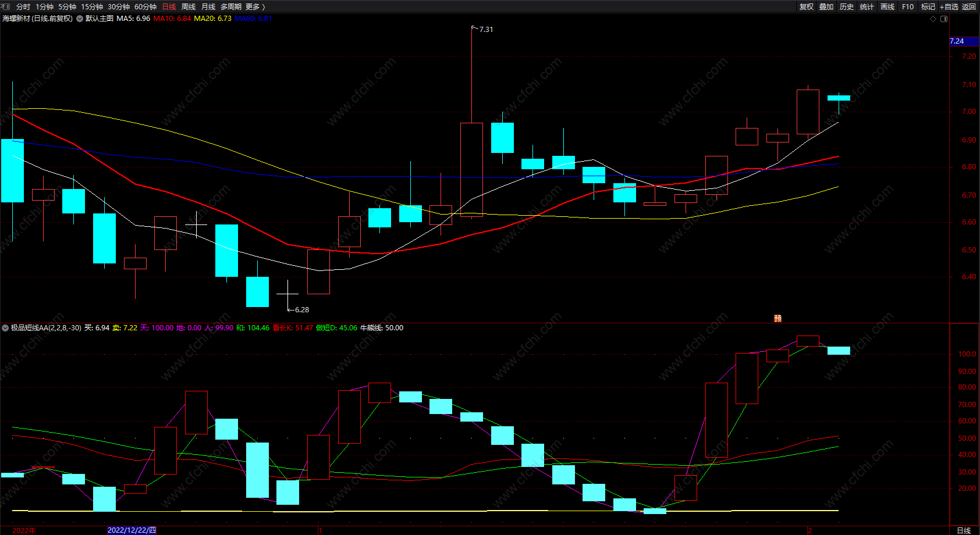
Task: Open the 多周期 multi-period view
Action: click(231, 7)
